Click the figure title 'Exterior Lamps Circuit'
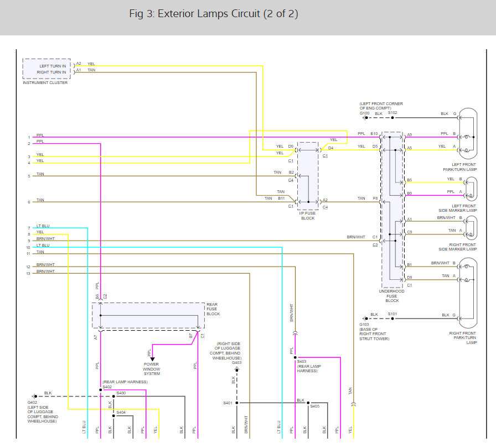Image resolution: width=496 pixels, height=448 pixels. pyautogui.click(x=213, y=14)
